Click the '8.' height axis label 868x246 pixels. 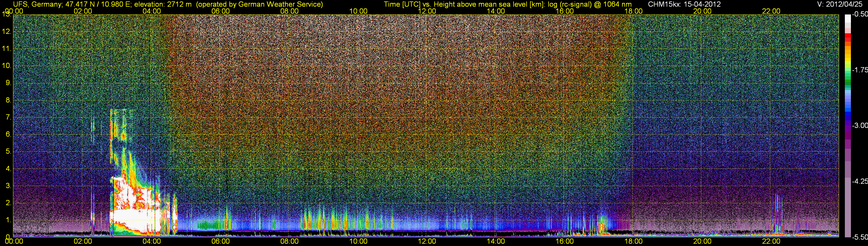pyautogui.click(x=9, y=100)
